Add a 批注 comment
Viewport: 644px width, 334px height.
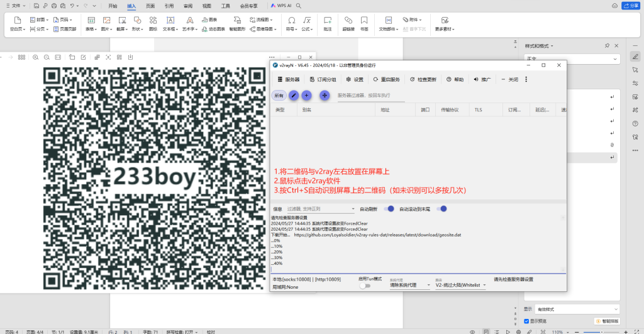click(x=327, y=24)
